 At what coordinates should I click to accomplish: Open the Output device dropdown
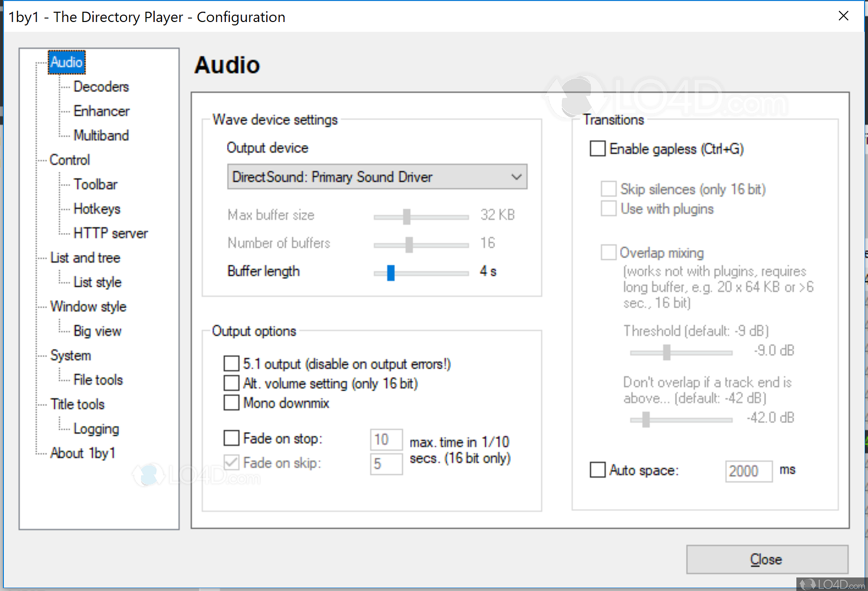pos(377,177)
